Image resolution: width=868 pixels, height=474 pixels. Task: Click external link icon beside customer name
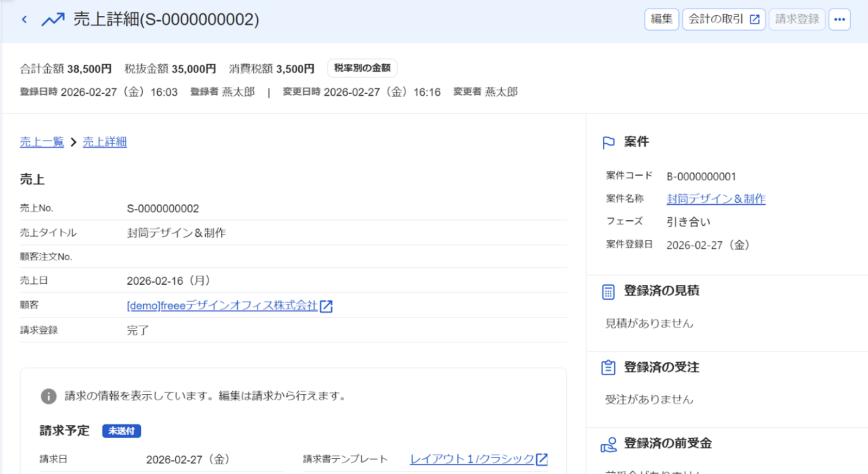point(326,306)
